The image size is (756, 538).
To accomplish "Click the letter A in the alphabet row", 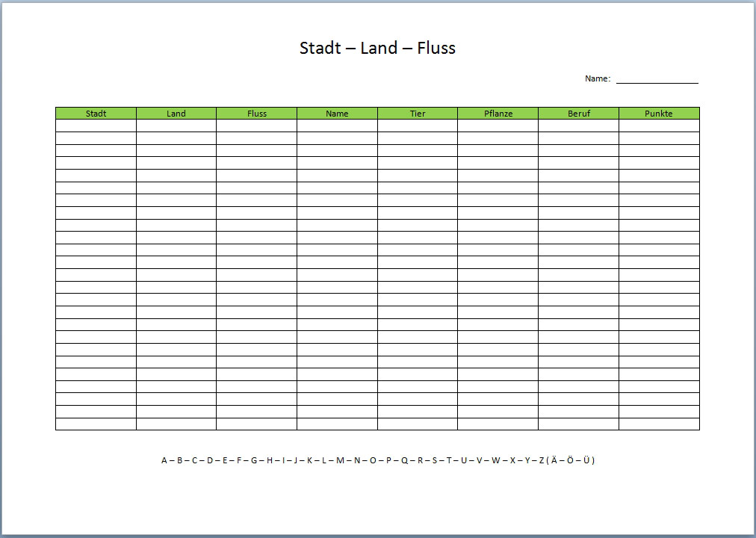I will pyautogui.click(x=164, y=460).
